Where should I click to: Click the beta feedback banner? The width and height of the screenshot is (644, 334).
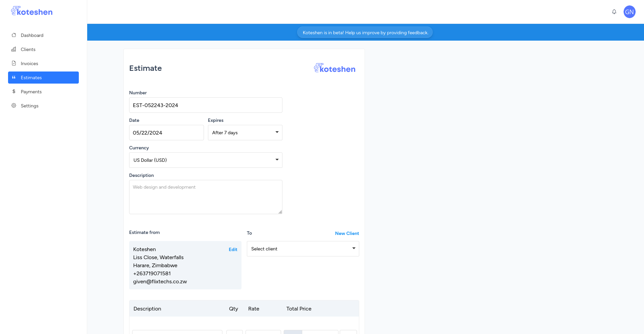pos(365,32)
